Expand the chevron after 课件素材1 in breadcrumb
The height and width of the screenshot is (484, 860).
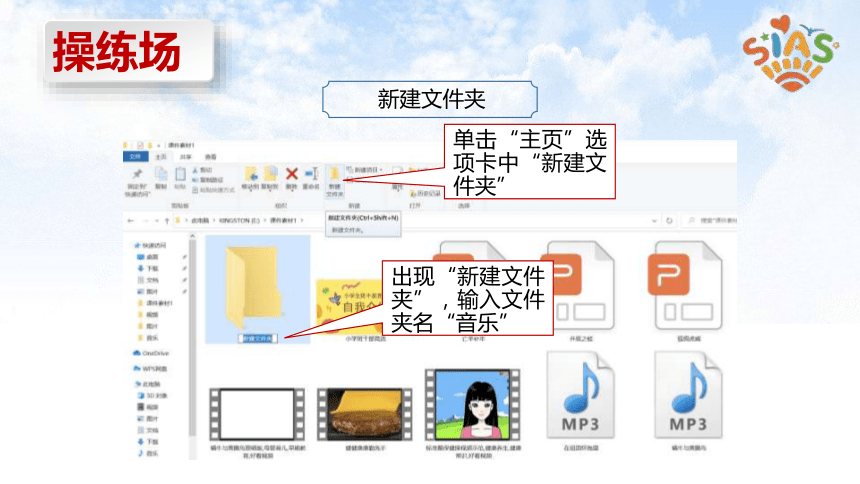pos(302,221)
